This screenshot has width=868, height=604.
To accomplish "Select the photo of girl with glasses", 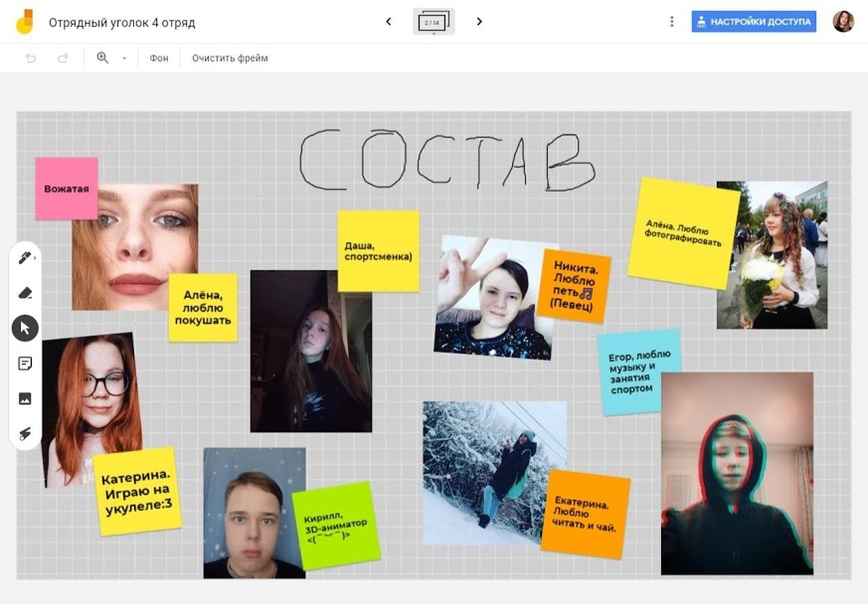I will (92, 410).
